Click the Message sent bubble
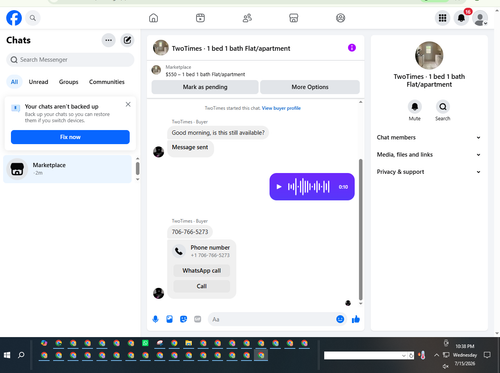This screenshot has width=500, height=373. tap(190, 148)
